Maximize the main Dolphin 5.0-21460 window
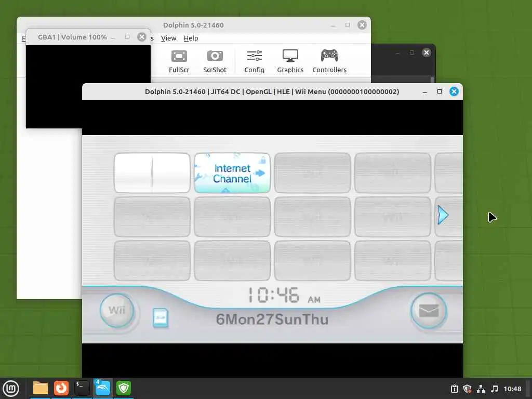The width and height of the screenshot is (532, 399). [x=348, y=25]
